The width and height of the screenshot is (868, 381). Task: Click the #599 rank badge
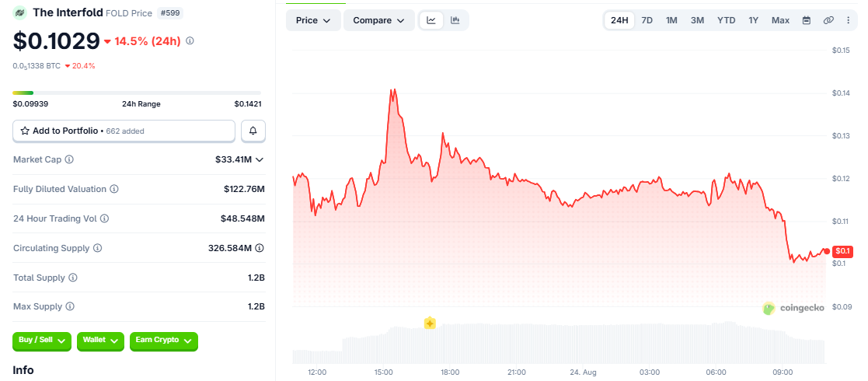point(169,12)
